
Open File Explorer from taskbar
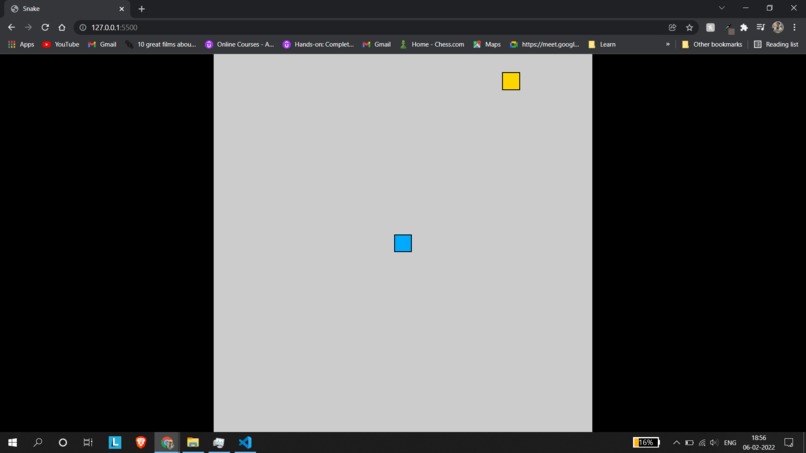[193, 442]
